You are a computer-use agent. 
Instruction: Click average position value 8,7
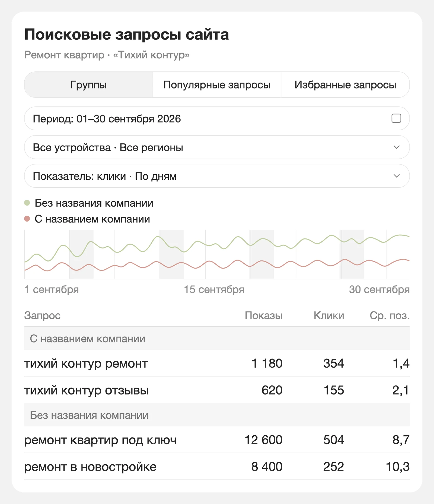(x=401, y=440)
